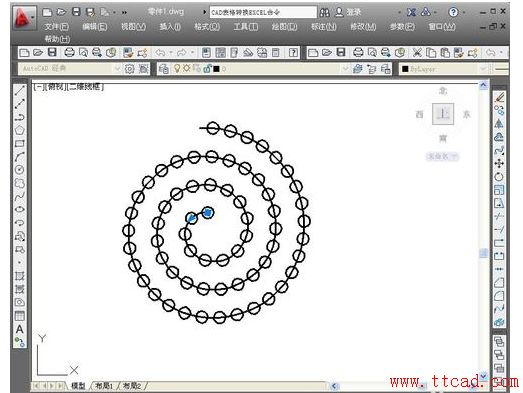Open the 编辑(E) menu
The image size is (523, 393).
(x=95, y=27)
